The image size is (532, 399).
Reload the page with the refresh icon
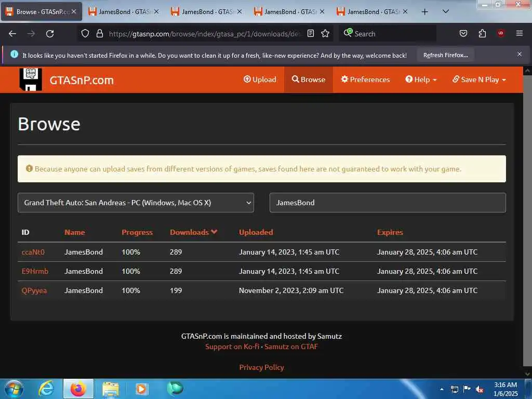[x=50, y=34]
